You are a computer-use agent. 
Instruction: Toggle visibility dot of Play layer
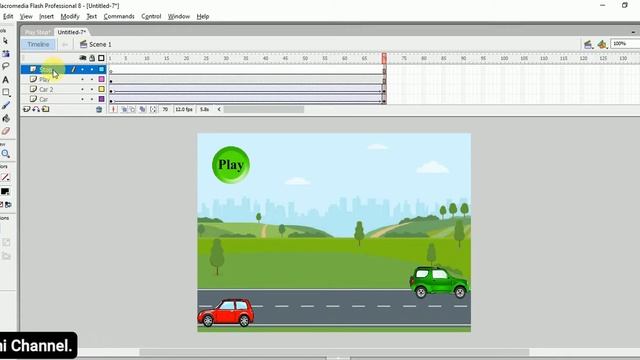pyautogui.click(x=82, y=79)
